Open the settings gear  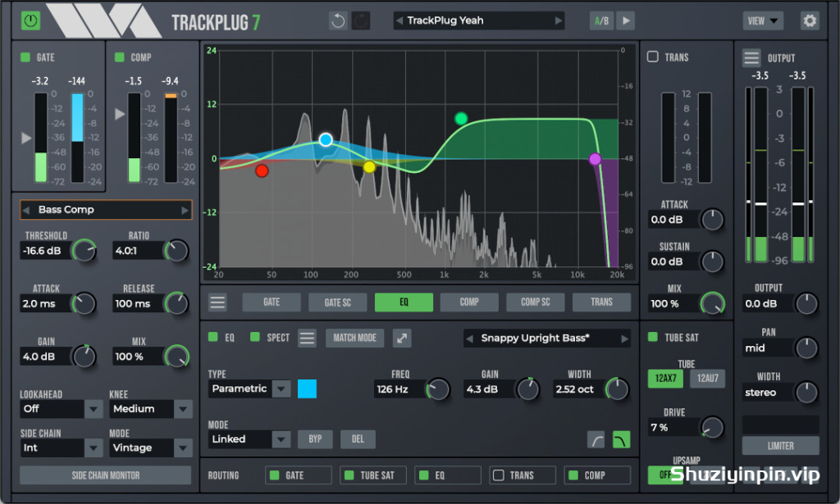810,20
